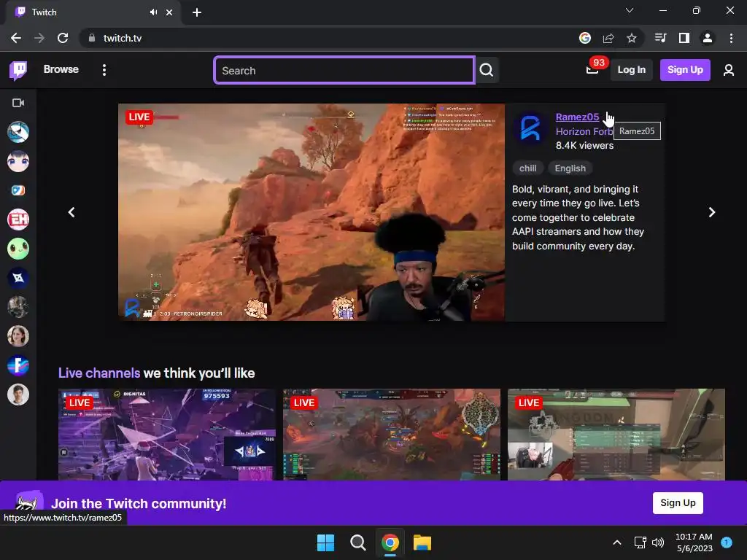The height and width of the screenshot is (560, 747).
Task: Click the Twitch logo home icon
Action: 18,70
